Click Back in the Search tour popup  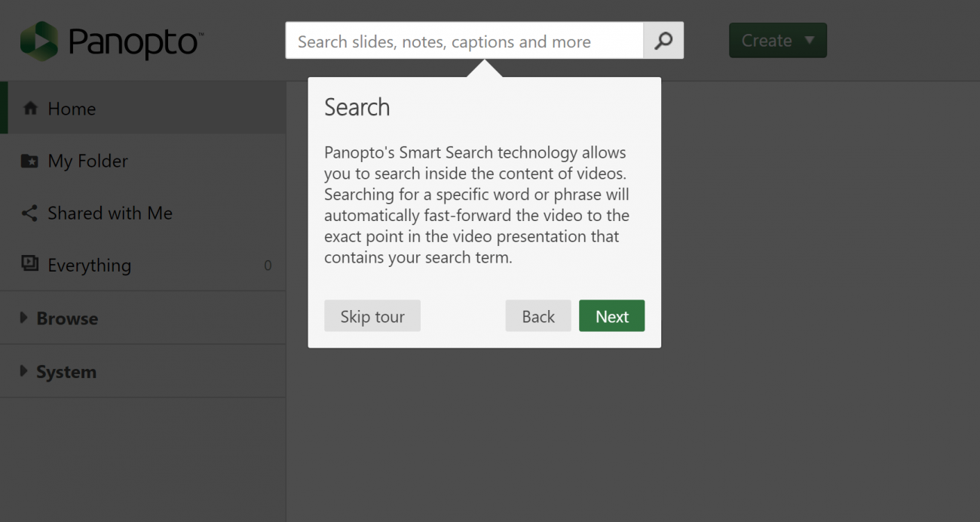pos(537,315)
